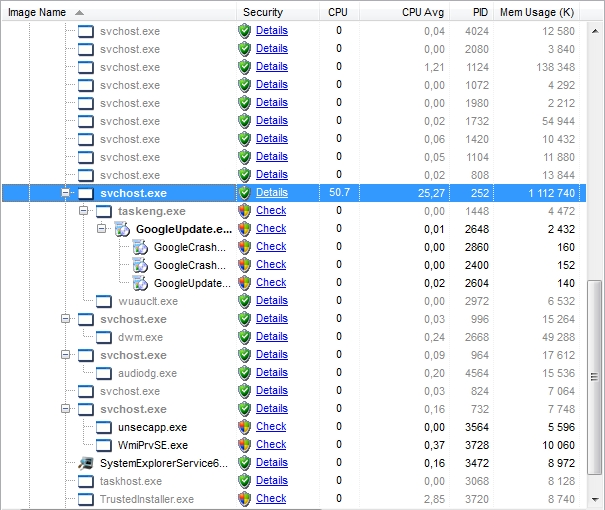Viewport: 605px width, 510px height.
Task: Click the Check link for WmiPrvSE.exe
Action: coord(270,445)
